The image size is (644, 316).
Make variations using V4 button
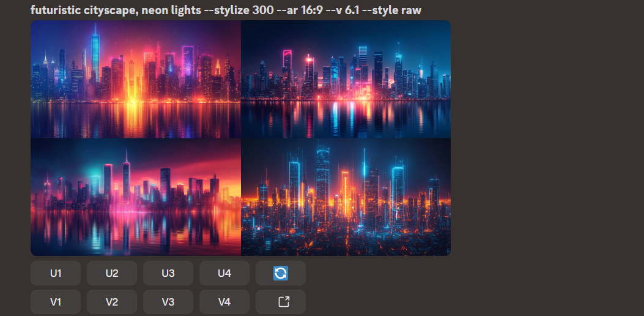[224, 302]
